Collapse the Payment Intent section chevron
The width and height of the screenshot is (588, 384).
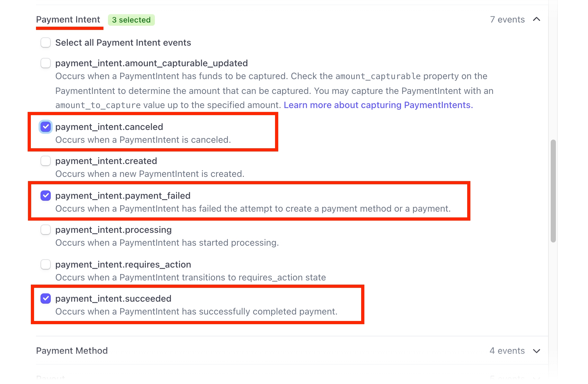coord(536,20)
